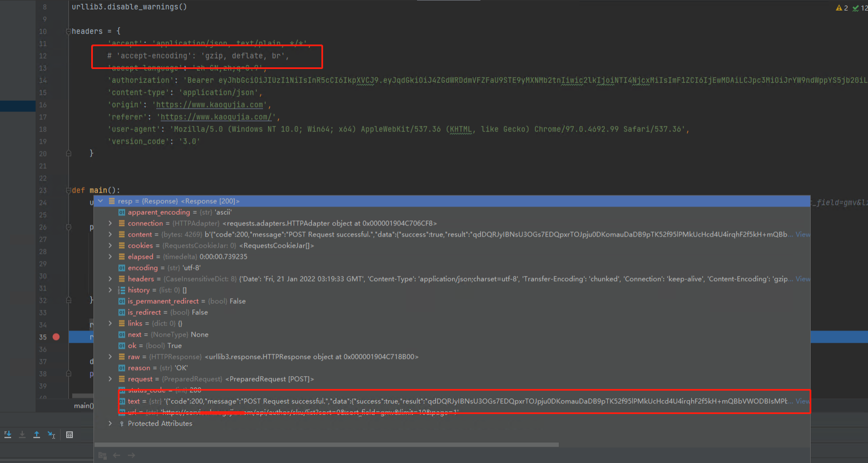Image resolution: width=868 pixels, height=463 pixels.
Task: Collapse the resp Response root node
Action: coord(101,201)
